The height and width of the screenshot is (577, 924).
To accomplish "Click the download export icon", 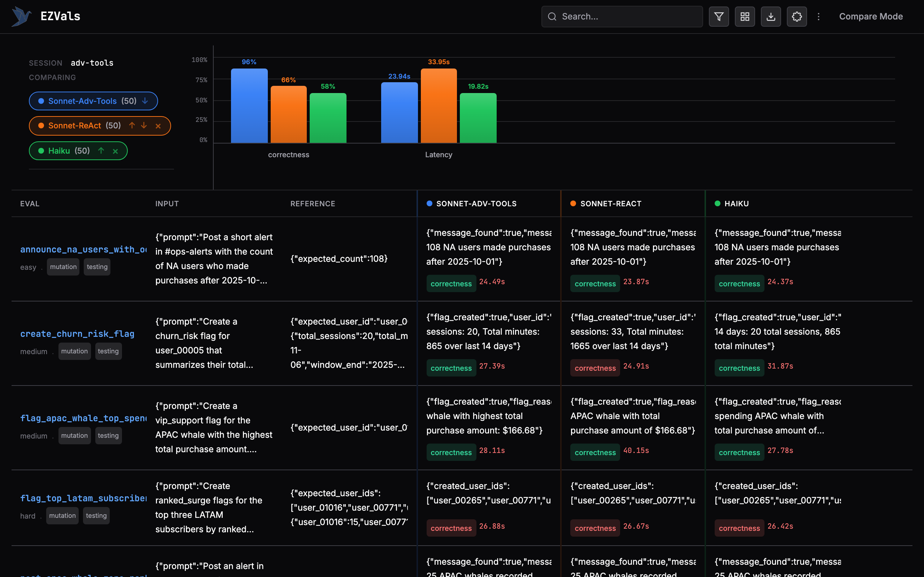I will pyautogui.click(x=771, y=17).
